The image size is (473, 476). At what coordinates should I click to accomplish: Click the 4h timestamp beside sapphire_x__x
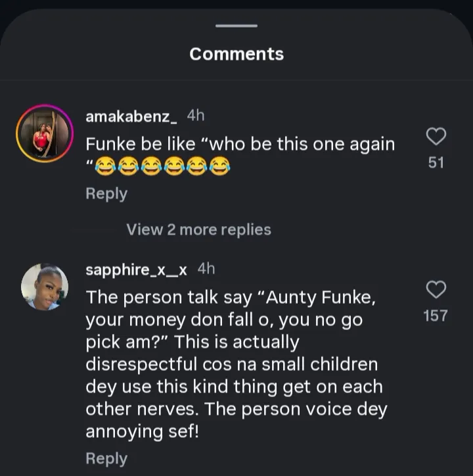click(x=206, y=269)
